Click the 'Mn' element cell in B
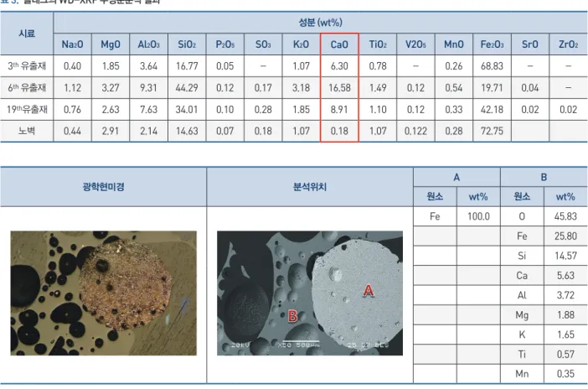 (x=522, y=374)
